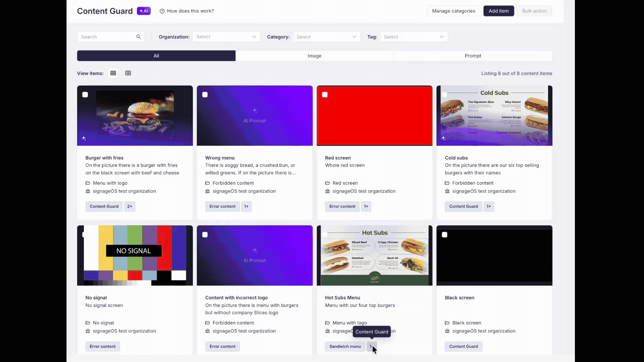Expand the Category select dropdown

coord(326,37)
